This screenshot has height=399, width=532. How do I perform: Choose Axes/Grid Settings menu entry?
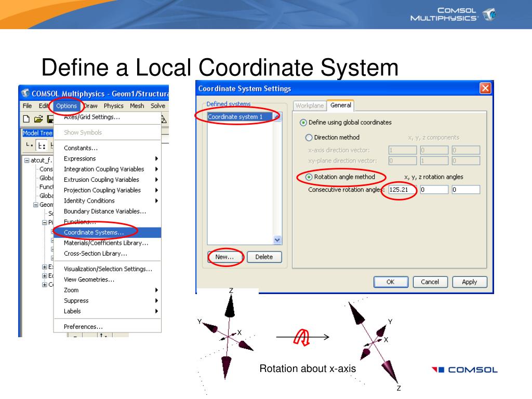[x=107, y=117]
